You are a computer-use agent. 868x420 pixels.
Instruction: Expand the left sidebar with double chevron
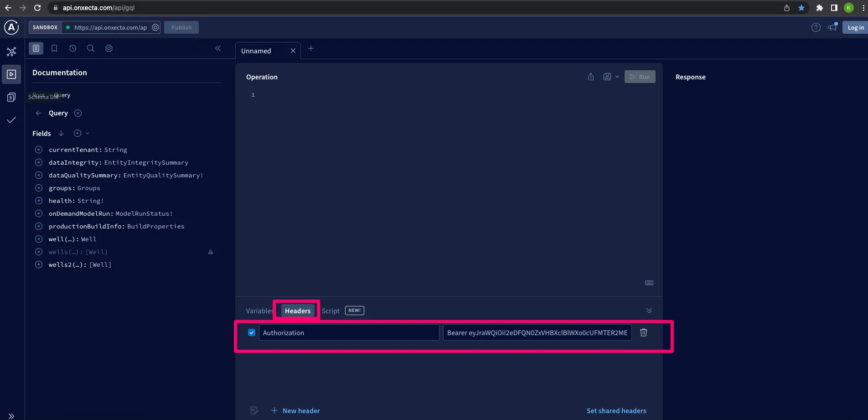(x=11, y=415)
